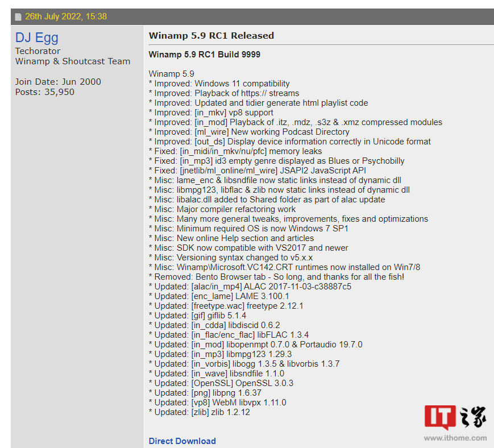The image size is (494, 448).
Task: Click the post date '26th July 2022, 15:38'
Action: (66, 16)
